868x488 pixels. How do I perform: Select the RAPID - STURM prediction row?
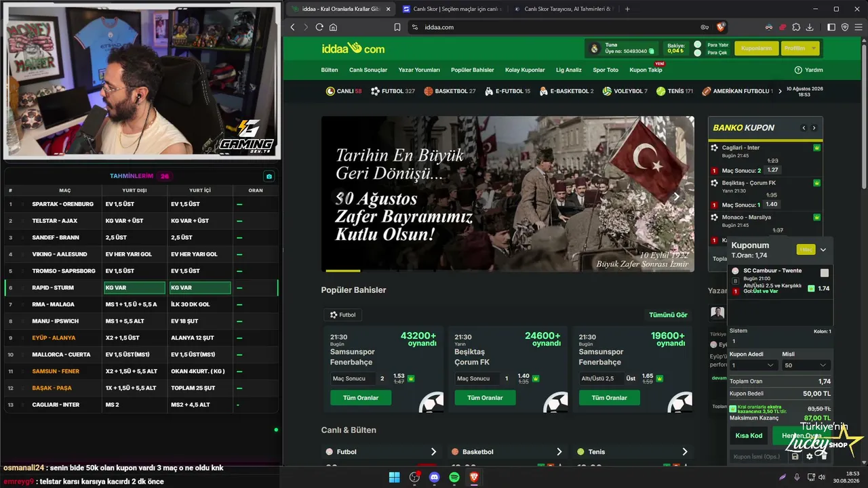141,287
